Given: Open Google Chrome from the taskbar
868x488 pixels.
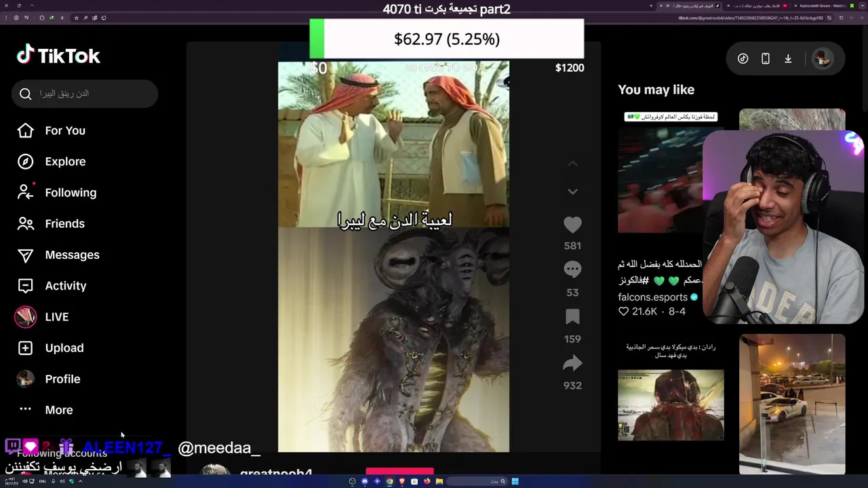Looking at the screenshot, I should 389,481.
